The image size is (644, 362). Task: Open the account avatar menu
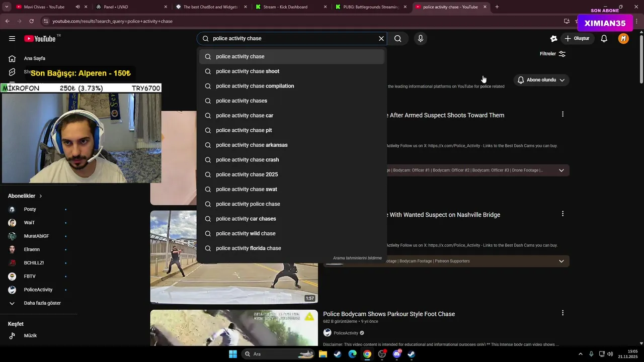(623, 38)
